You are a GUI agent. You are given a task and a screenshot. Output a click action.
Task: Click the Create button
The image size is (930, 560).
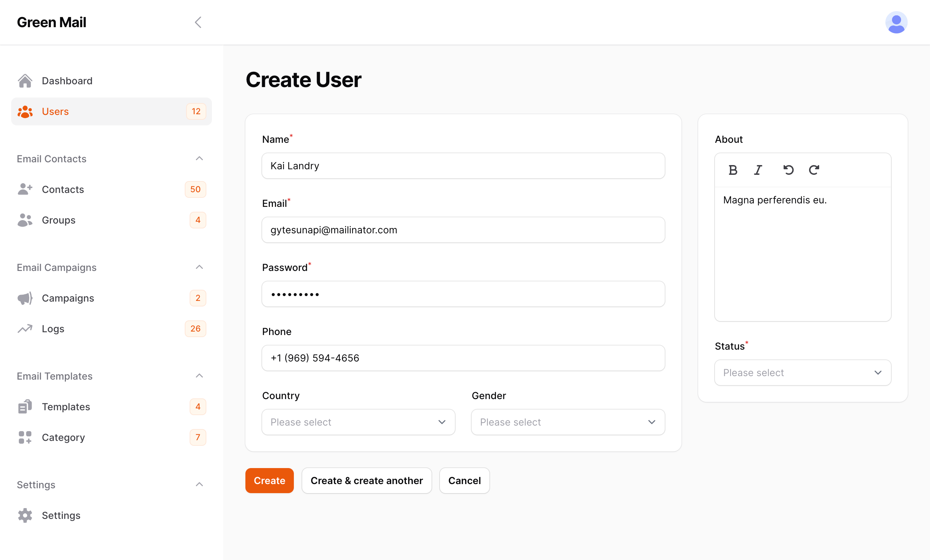(269, 481)
